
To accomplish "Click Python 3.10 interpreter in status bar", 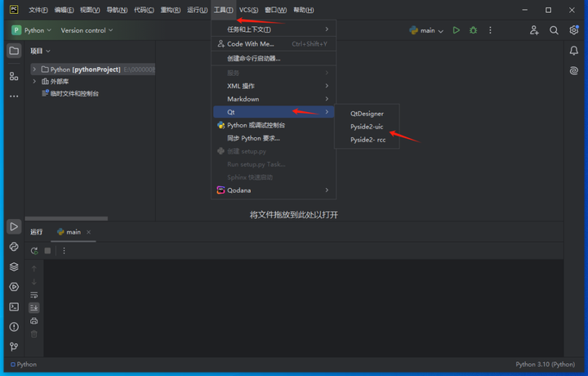I will tap(545, 365).
